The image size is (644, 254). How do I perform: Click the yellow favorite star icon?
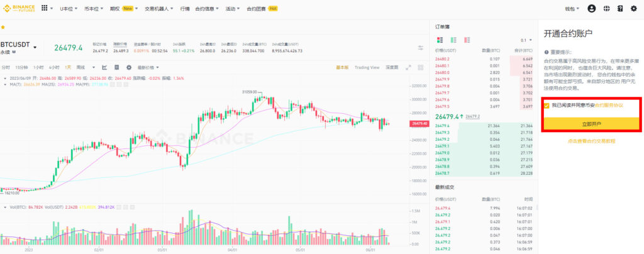click(3, 27)
